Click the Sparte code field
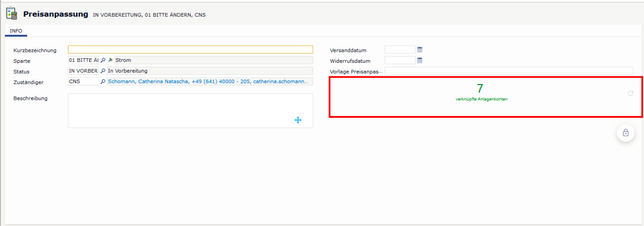 (83, 60)
